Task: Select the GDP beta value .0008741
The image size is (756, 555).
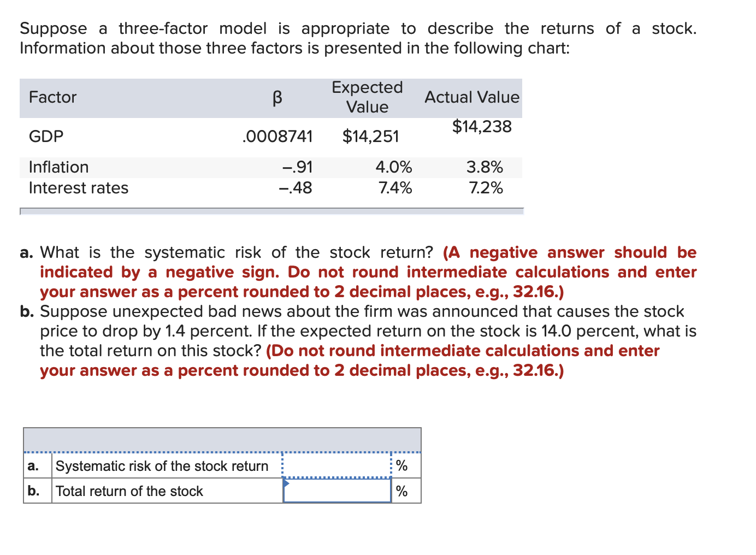Action: (x=278, y=137)
